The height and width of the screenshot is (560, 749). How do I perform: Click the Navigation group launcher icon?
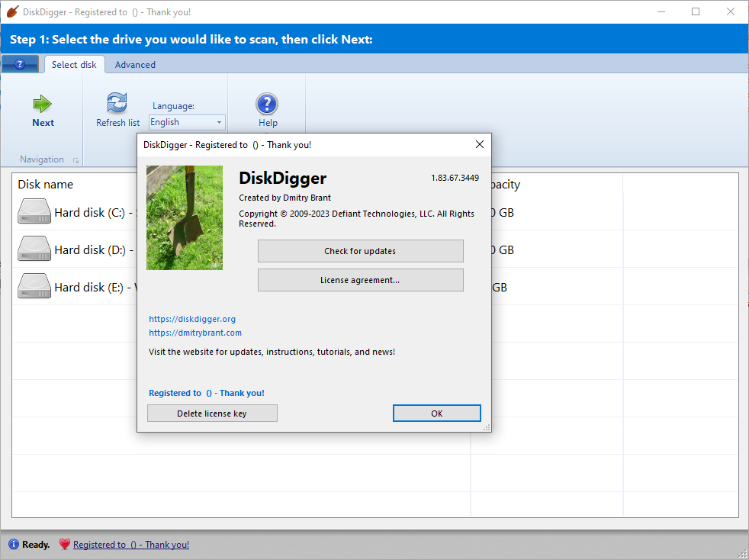pos(76,160)
